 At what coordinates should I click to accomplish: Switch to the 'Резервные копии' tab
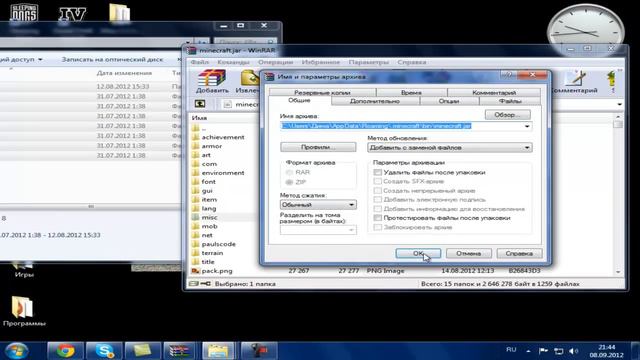click(x=322, y=93)
